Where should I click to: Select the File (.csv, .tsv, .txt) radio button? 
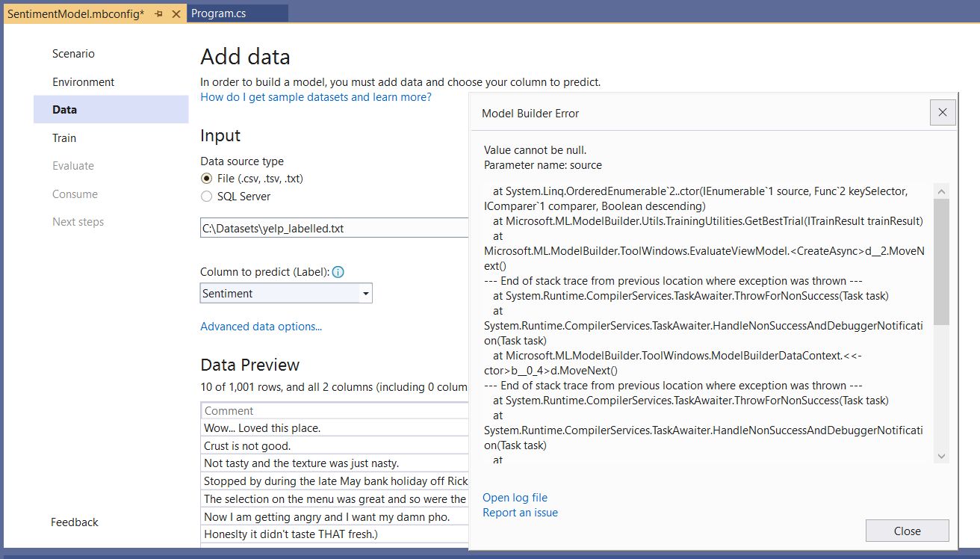(x=207, y=179)
